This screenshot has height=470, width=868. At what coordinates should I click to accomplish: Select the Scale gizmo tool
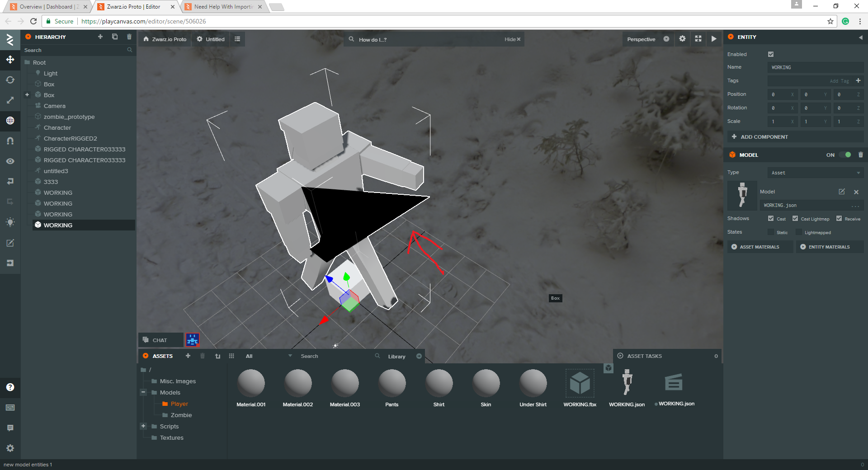(10, 100)
